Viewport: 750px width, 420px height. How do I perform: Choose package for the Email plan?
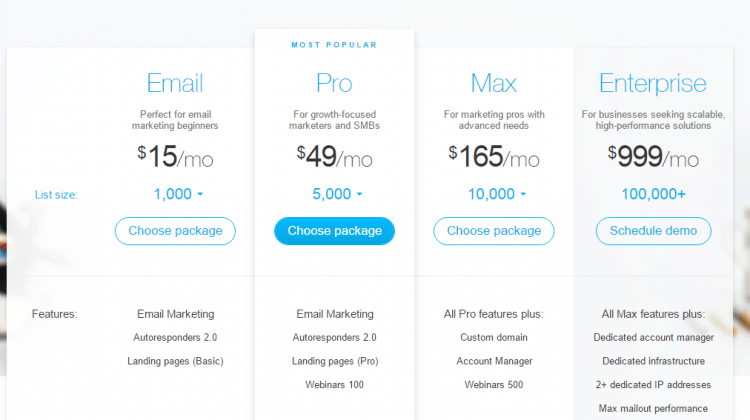175,231
